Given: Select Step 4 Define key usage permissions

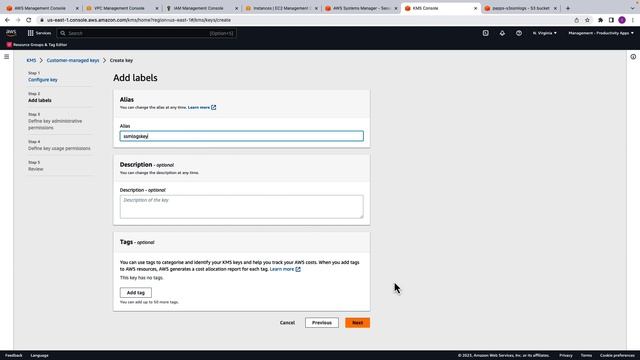Looking at the screenshot, I should [59, 149].
